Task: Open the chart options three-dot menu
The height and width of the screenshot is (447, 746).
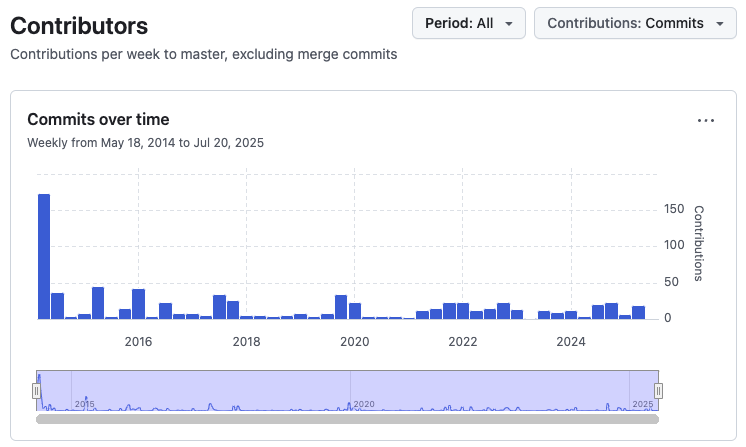Action: coord(706,120)
